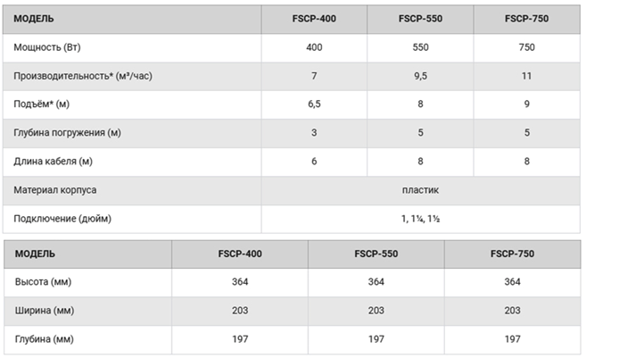Click the 750 power value cell

(526, 47)
